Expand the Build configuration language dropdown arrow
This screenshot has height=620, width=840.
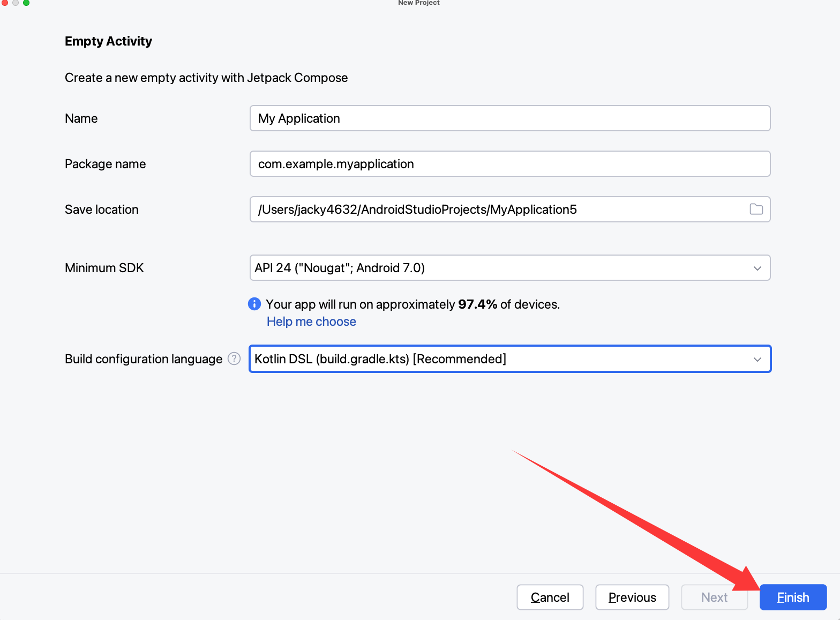click(757, 359)
